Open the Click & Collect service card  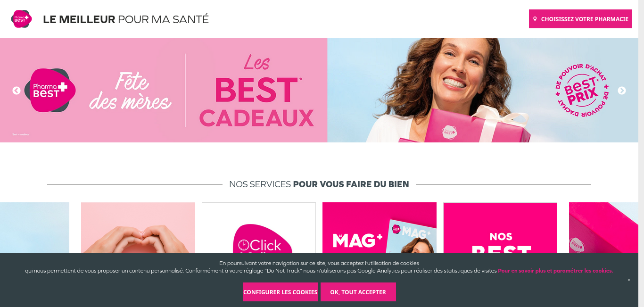259,228
